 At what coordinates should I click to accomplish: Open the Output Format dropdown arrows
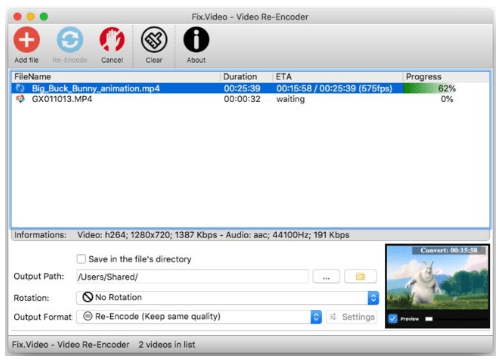316,317
